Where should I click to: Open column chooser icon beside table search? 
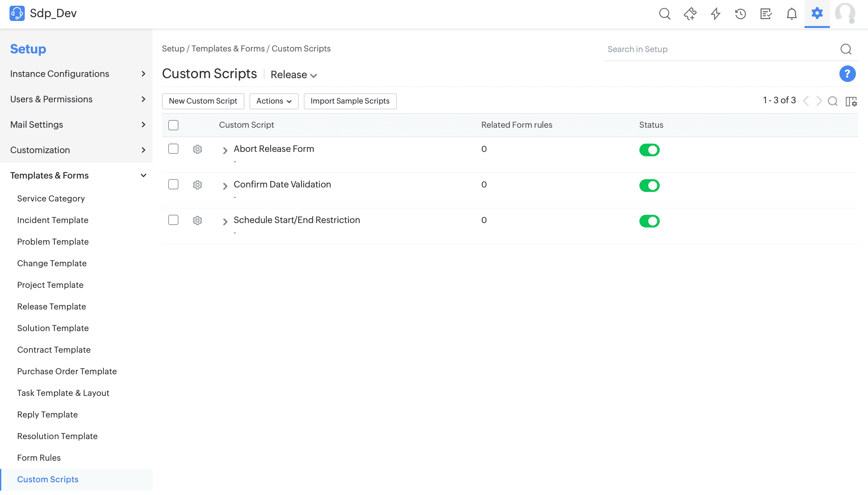[x=851, y=101]
